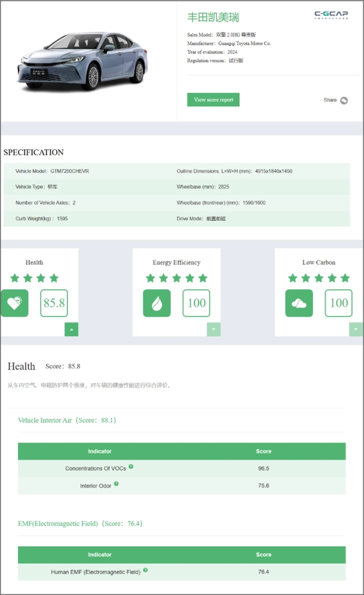Viewport: 364px width, 595px height.
Task: Click the Wheelbase (mm) 2825 entry
Action: 203,187
